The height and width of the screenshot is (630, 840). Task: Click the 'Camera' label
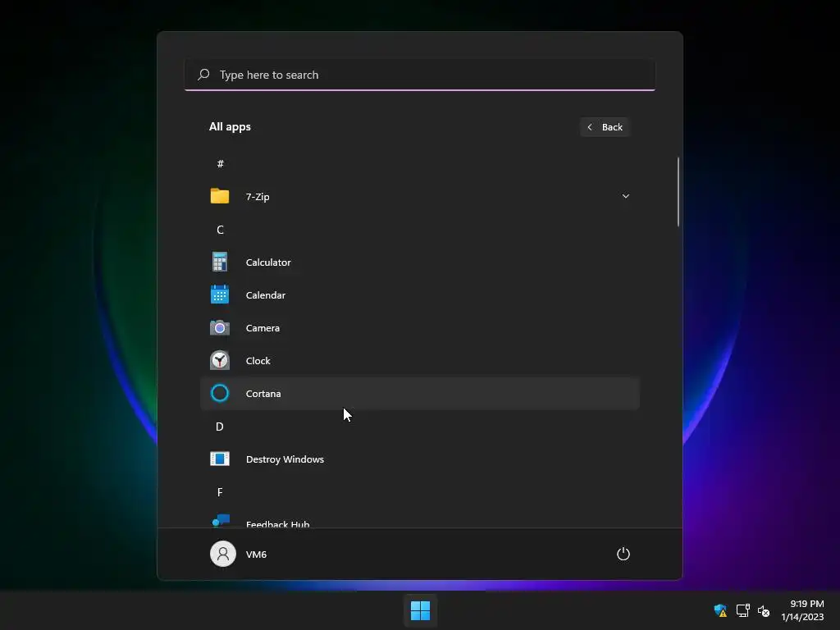coord(262,327)
